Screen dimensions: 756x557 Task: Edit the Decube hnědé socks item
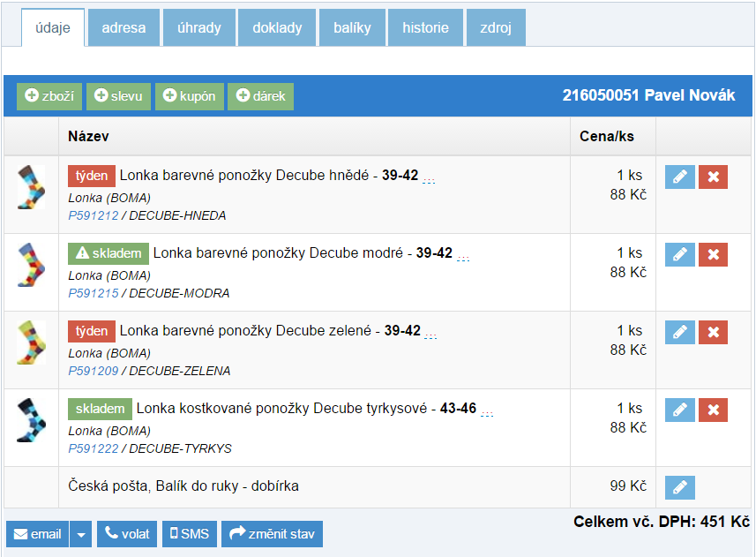click(x=679, y=177)
